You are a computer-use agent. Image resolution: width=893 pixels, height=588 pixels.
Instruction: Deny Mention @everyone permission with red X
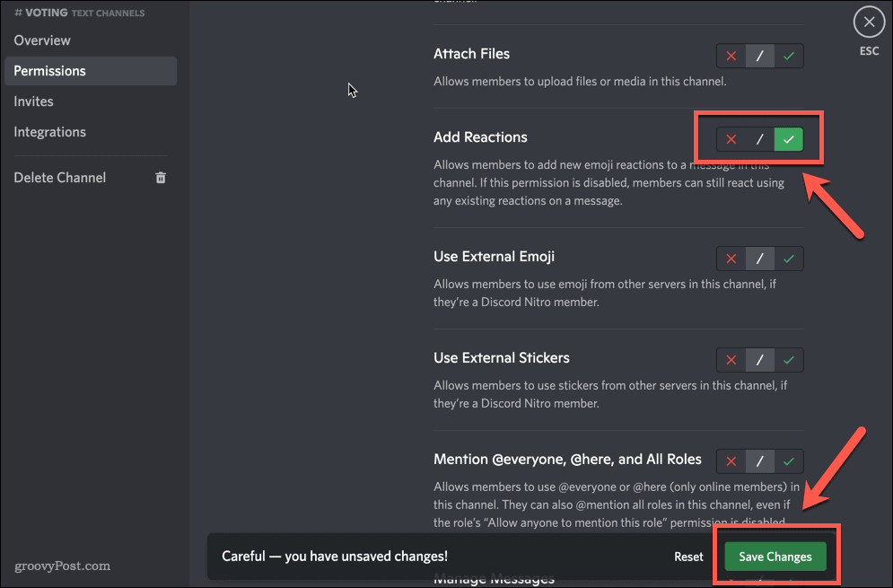tap(731, 461)
